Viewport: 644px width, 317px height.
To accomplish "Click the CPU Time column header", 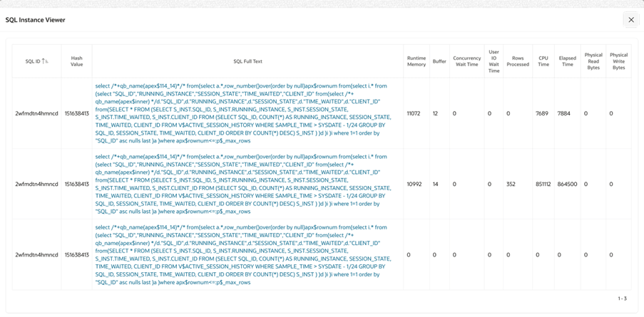I will click(x=543, y=61).
